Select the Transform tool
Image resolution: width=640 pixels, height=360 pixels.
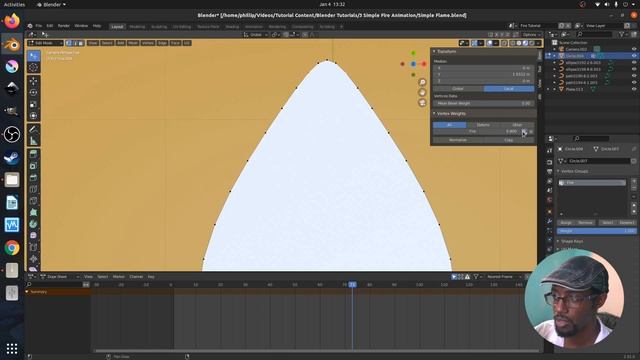33,116
